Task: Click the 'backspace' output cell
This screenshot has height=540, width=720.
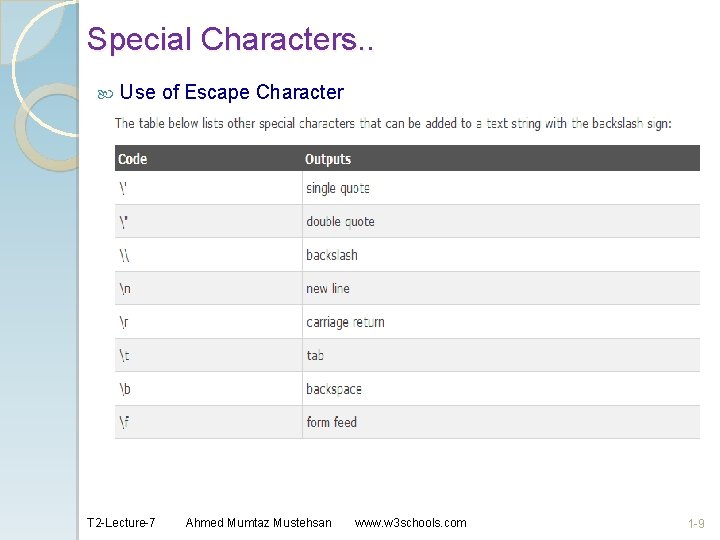Action: [x=334, y=389]
